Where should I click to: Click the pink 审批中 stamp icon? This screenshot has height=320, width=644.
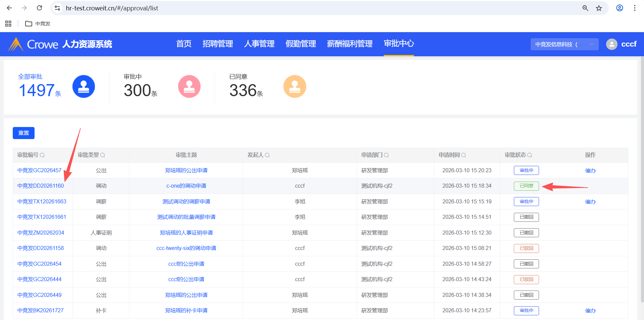point(189,86)
